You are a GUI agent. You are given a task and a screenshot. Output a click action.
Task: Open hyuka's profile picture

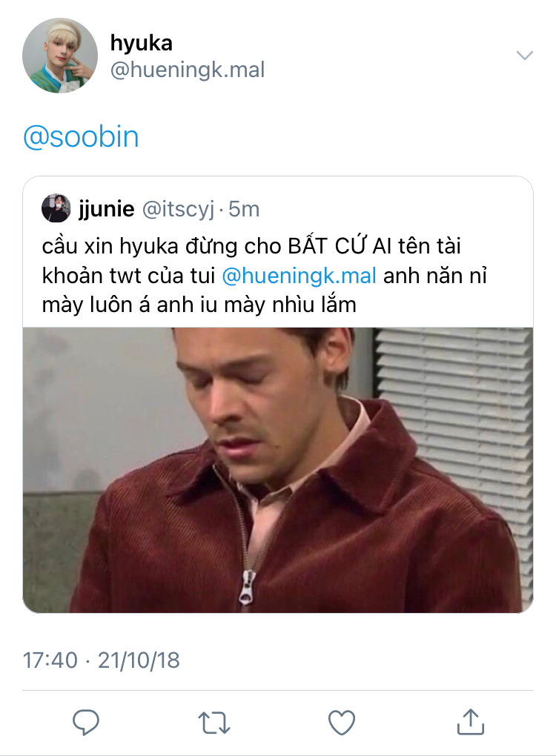pos(60,56)
